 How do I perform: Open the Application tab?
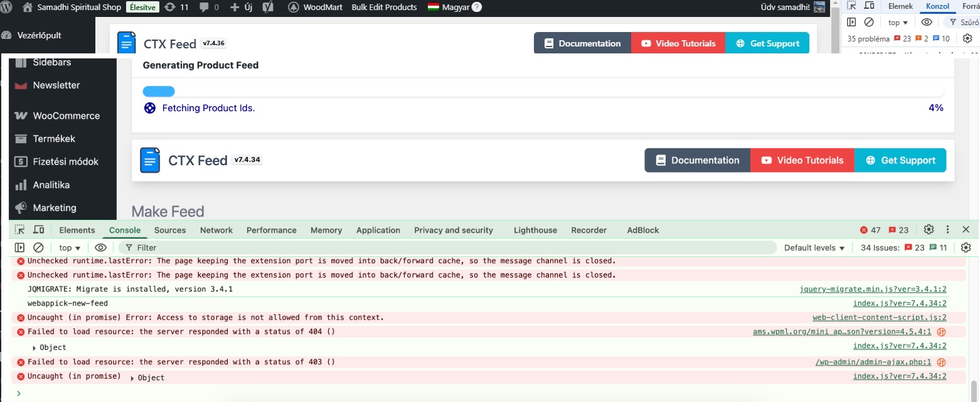pos(378,230)
